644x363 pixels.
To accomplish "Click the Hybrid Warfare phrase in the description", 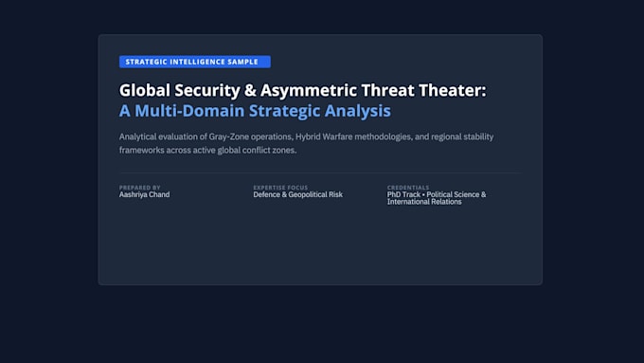I will point(324,136).
